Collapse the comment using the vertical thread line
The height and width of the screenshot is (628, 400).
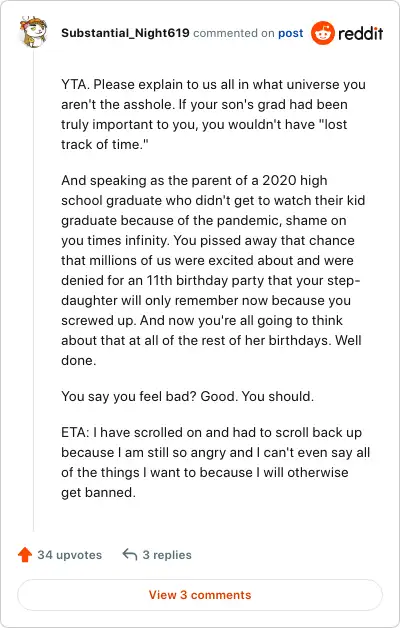34,290
